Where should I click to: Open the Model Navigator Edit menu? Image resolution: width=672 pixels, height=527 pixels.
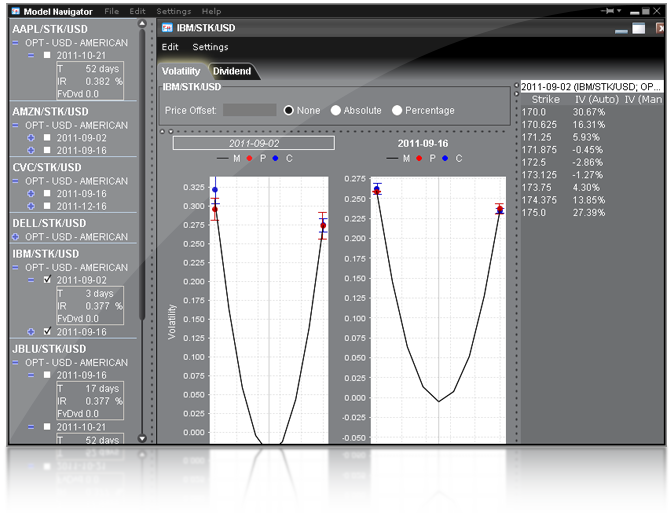pos(138,11)
